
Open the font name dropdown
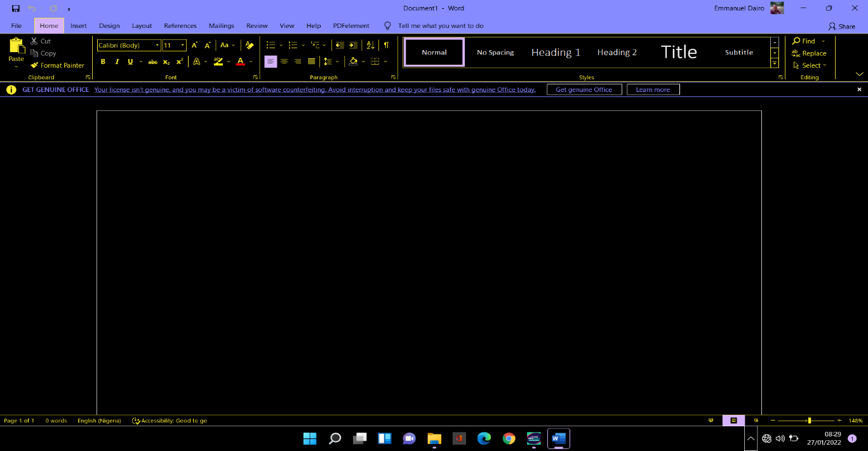(x=157, y=45)
